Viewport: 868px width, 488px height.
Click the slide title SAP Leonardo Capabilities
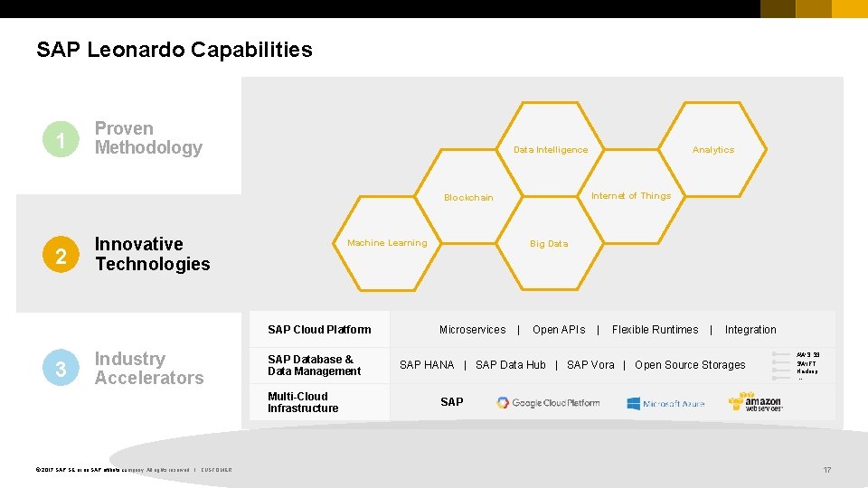175,50
